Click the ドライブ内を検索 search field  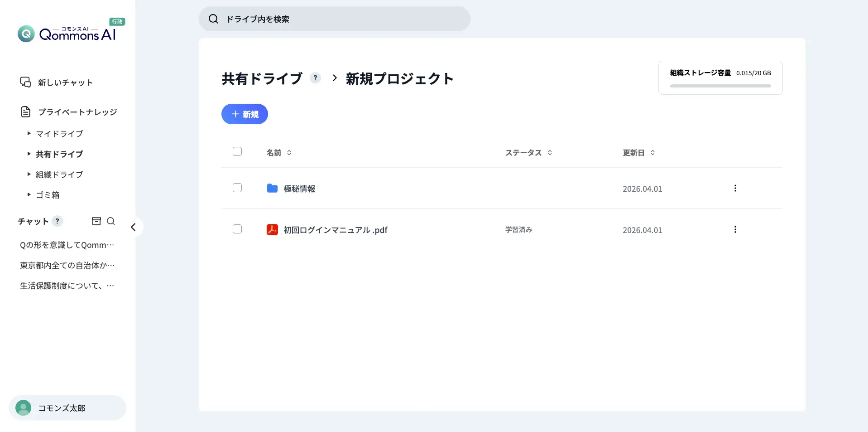[x=334, y=19]
